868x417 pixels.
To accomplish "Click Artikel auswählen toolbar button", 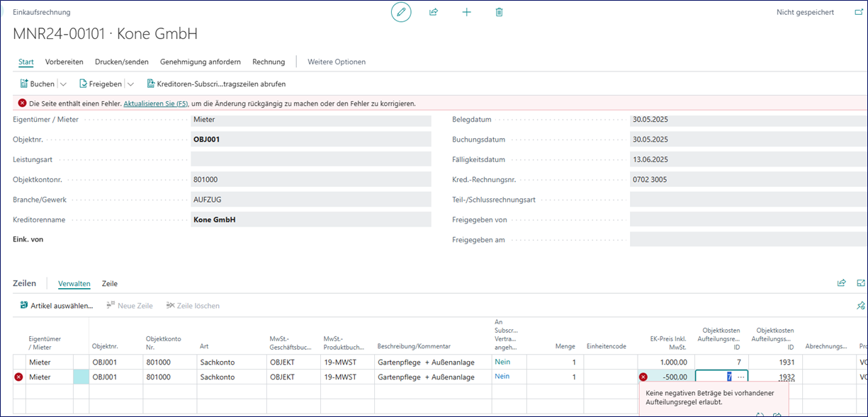I will point(57,306).
